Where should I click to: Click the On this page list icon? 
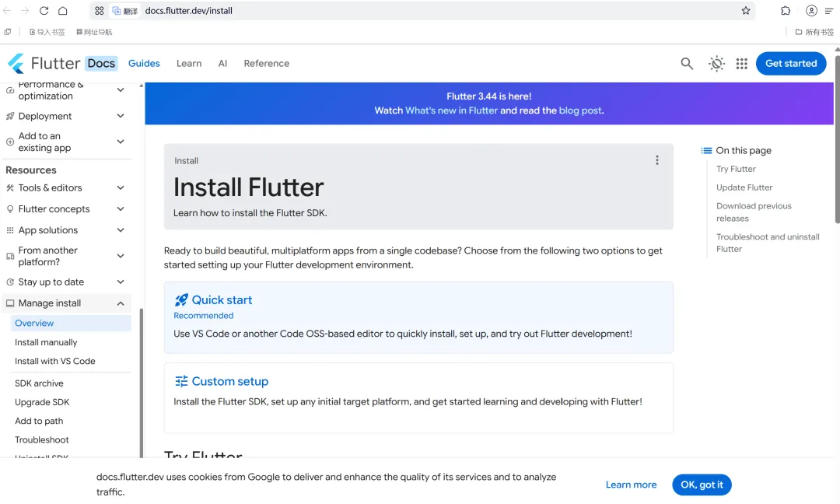point(706,151)
